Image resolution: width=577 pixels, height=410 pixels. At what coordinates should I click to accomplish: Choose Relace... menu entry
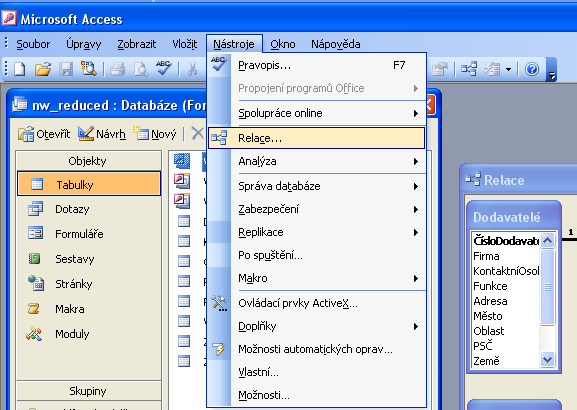click(x=316, y=138)
